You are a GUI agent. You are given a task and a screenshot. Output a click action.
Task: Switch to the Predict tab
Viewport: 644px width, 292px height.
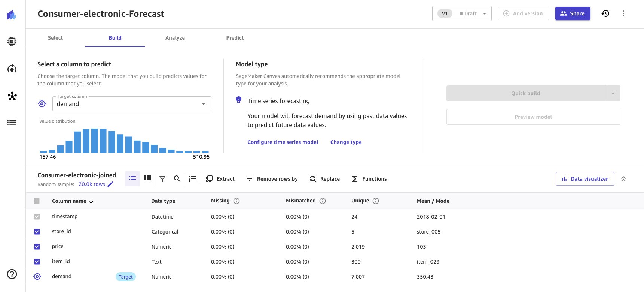(x=235, y=38)
